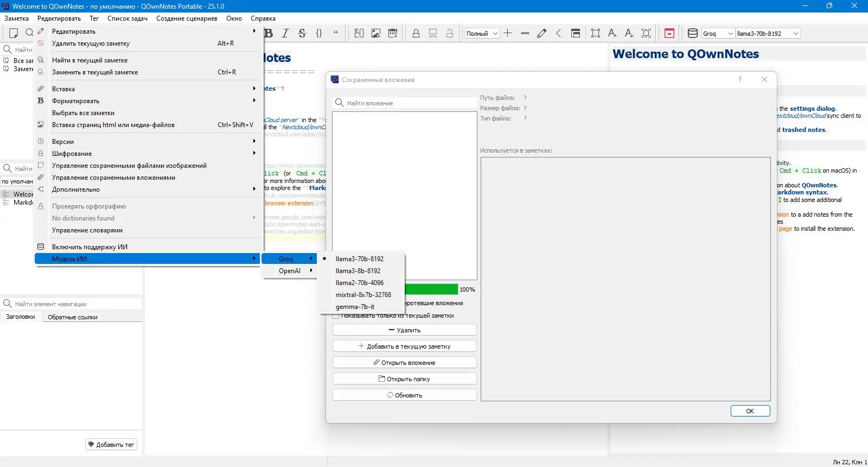Click the framed A reset font size icon
The width and height of the screenshot is (868, 467).
(646, 33)
